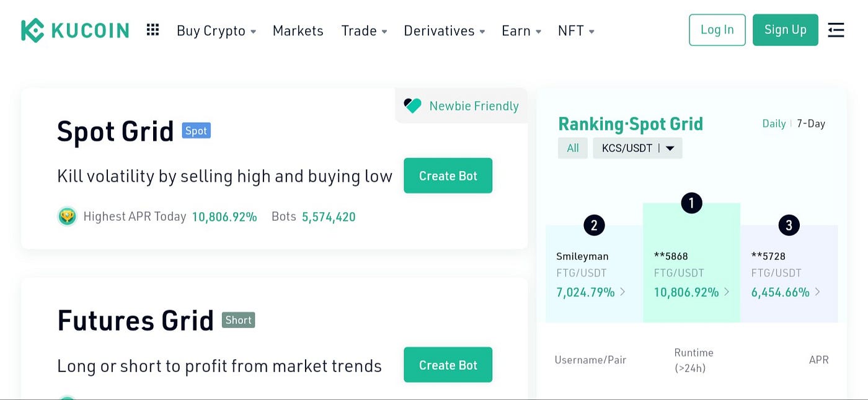The width and height of the screenshot is (868, 400).
Task: Click the Highest APR Today avatar icon
Action: point(67,216)
